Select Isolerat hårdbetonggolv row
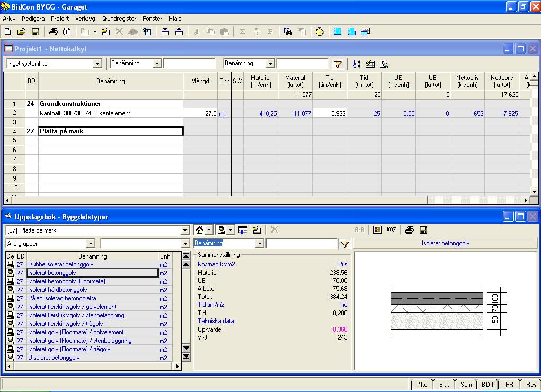 click(93, 290)
